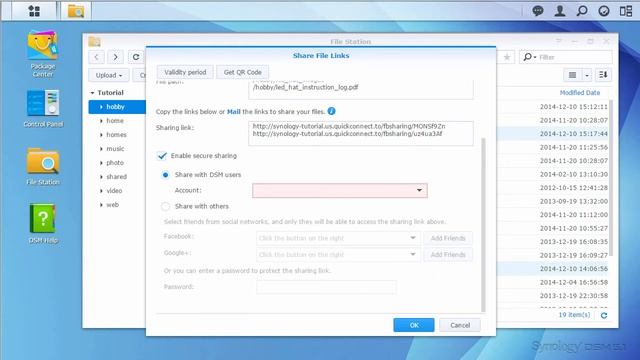Click the file list scrollbar
This screenshot has height=360, width=640.
click(x=611, y=178)
